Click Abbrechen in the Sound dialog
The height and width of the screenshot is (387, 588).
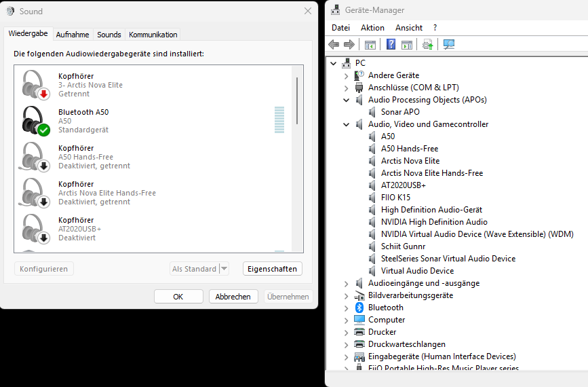(x=233, y=297)
